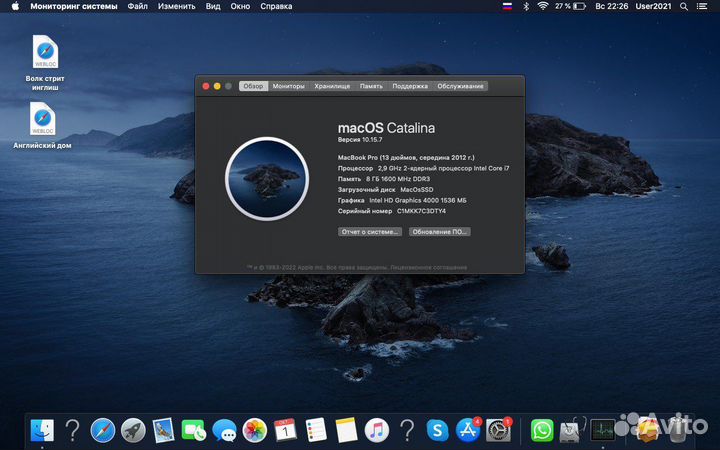This screenshot has height=450, width=720.
Task: Switch to the Обслуживание tab
Action: (x=460, y=86)
